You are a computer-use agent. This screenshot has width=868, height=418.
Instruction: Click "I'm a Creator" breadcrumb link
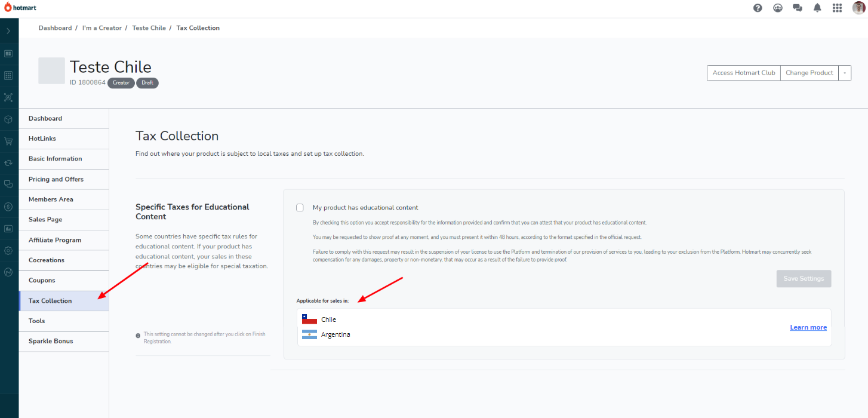click(x=102, y=28)
